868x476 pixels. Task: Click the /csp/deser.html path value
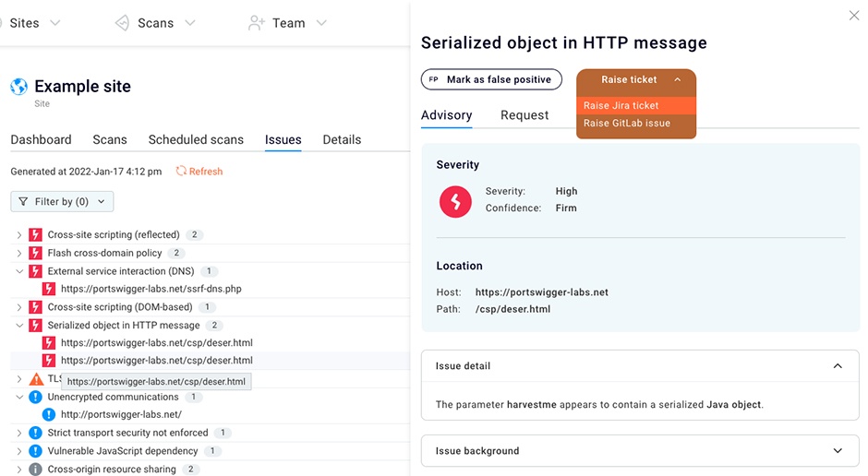point(512,309)
